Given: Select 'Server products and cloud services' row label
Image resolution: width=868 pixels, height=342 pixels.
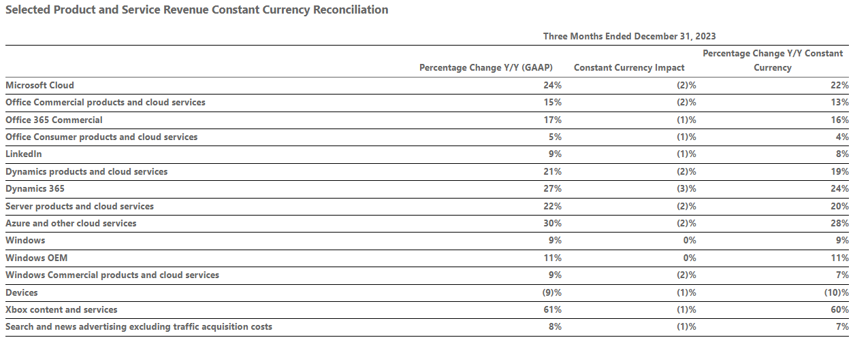Looking at the screenshot, I should 80,206.
